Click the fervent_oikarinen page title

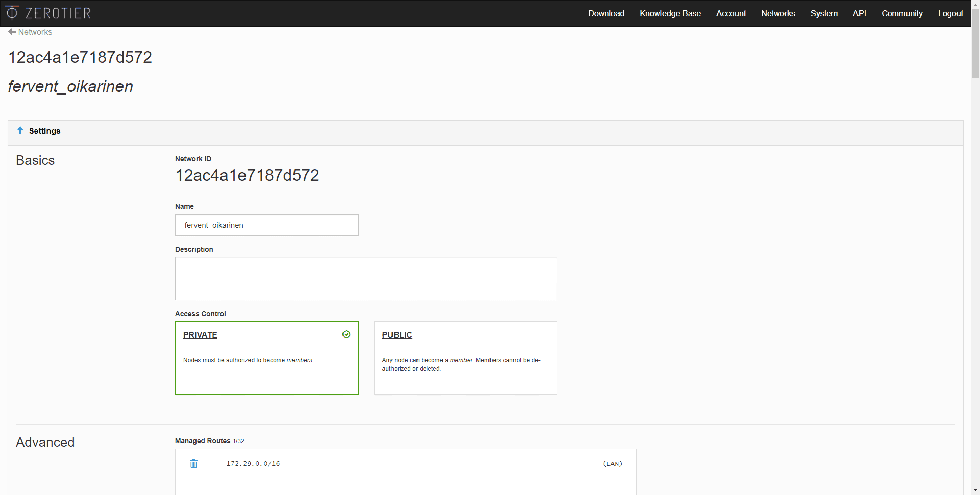coord(70,86)
